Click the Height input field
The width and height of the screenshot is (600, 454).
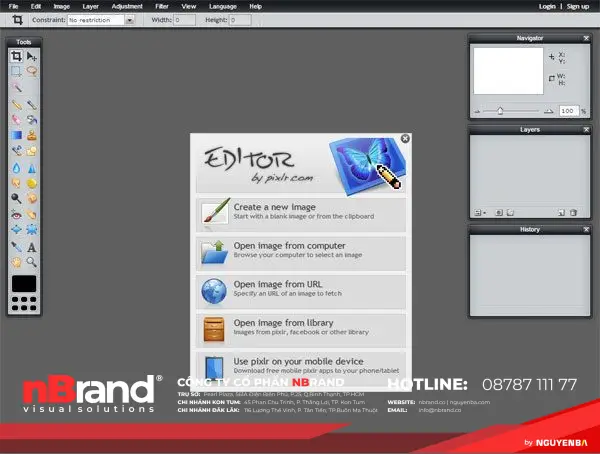240,20
